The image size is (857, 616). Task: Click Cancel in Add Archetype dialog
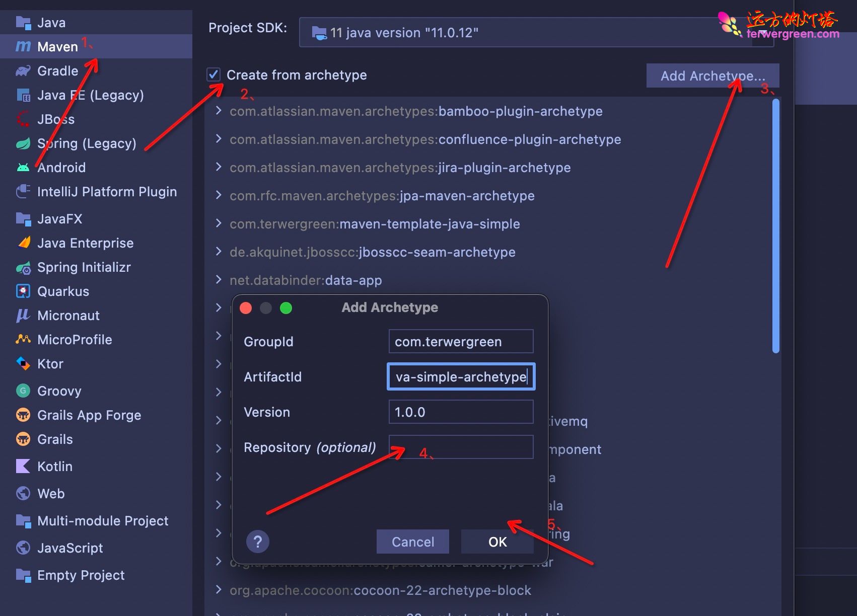coord(413,542)
